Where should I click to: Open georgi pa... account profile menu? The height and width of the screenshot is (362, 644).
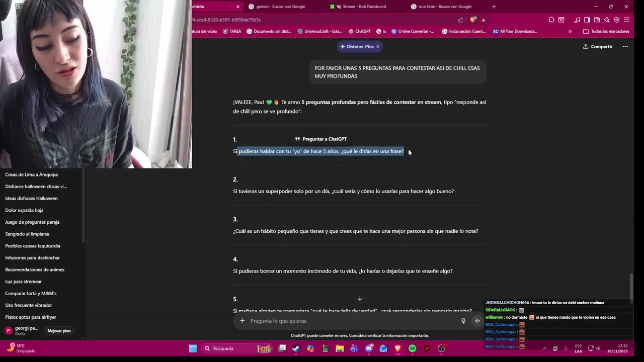(x=23, y=330)
